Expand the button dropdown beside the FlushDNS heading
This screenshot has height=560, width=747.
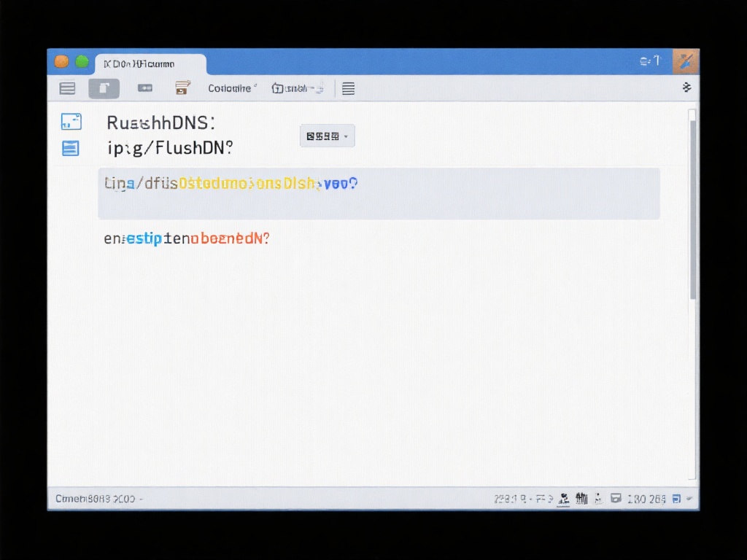[x=327, y=136]
